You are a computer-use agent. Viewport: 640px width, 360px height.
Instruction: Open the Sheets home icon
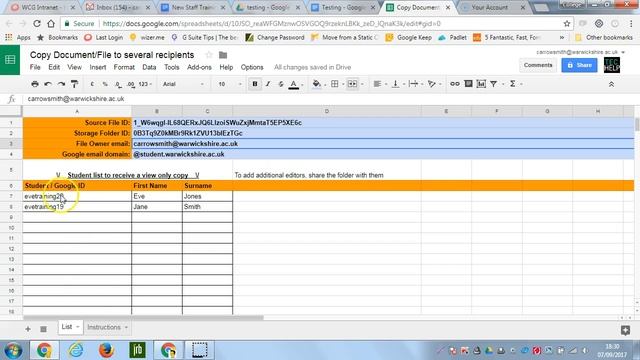[x=10, y=60]
